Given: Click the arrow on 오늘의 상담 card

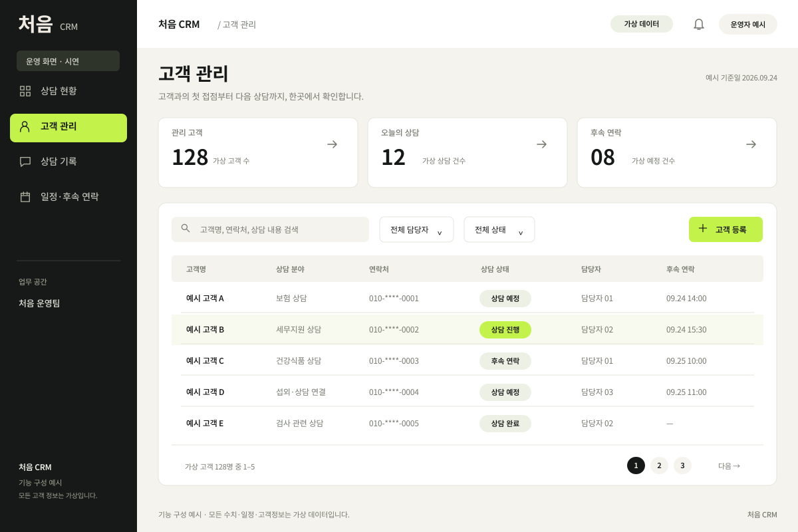Looking at the screenshot, I should (x=542, y=144).
